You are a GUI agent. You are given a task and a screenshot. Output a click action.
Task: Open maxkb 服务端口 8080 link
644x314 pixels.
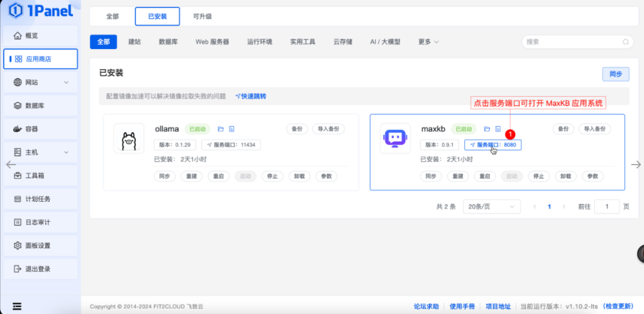click(493, 144)
